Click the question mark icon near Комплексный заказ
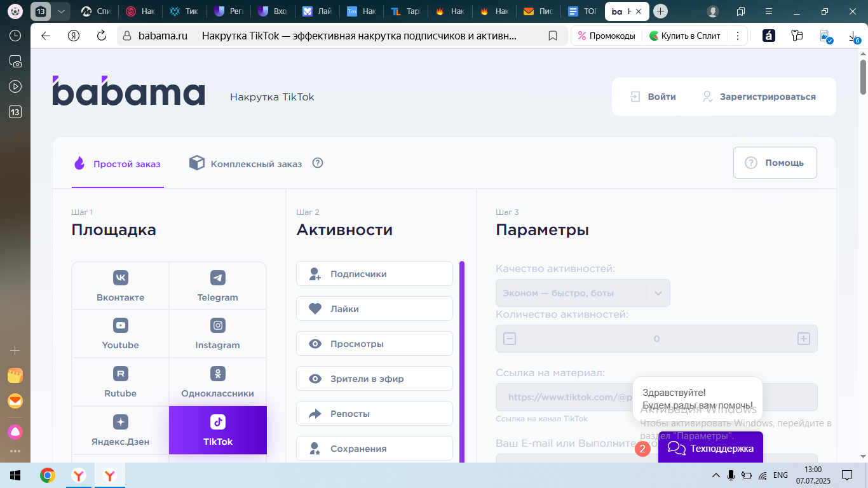This screenshot has width=868, height=488. coord(318,163)
